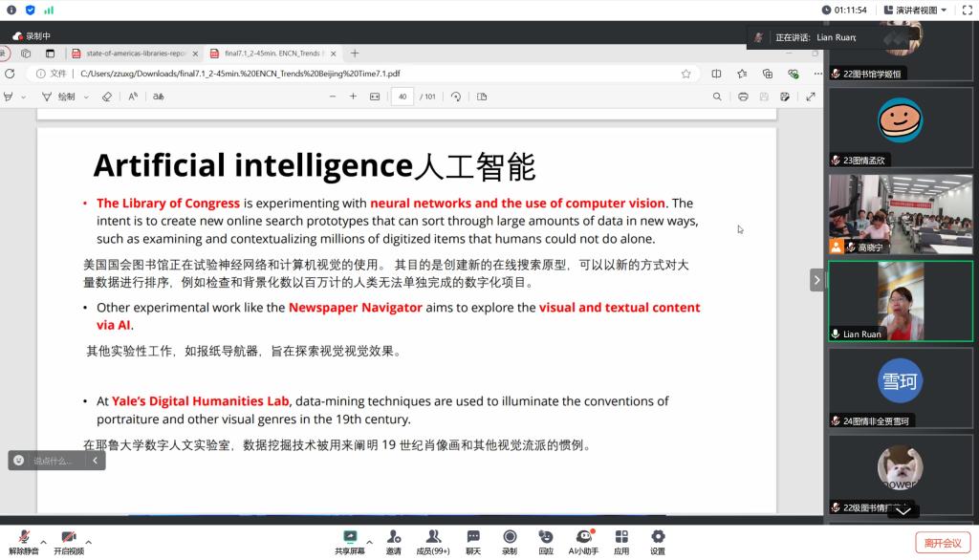979x560 pixels.
Task: Close the state-of-americas-libraries tab
Action: (x=195, y=54)
